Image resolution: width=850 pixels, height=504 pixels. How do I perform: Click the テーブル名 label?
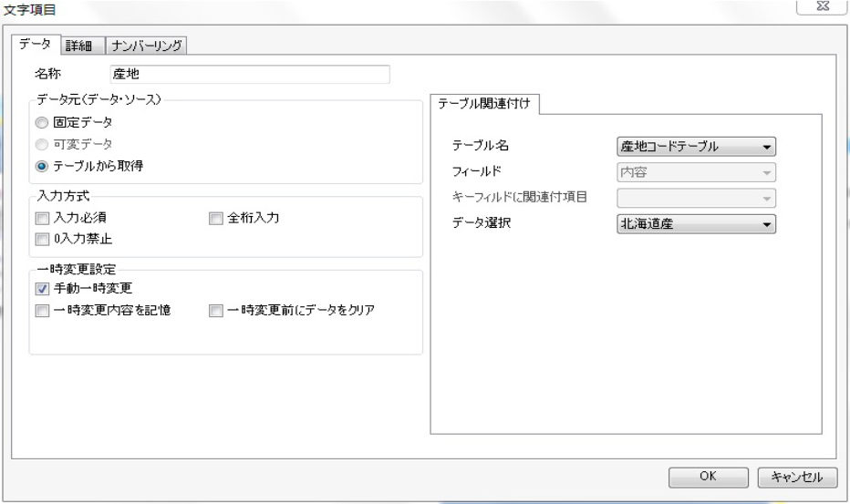pos(481,145)
